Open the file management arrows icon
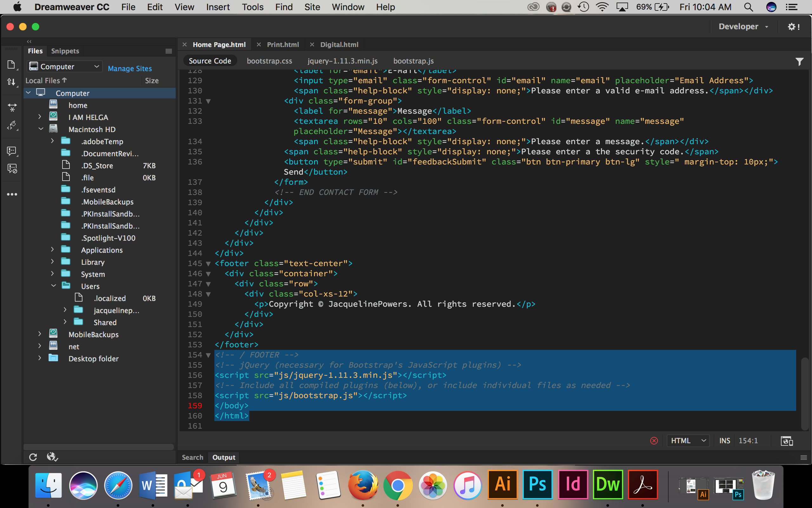Image resolution: width=812 pixels, height=508 pixels. tap(11, 82)
